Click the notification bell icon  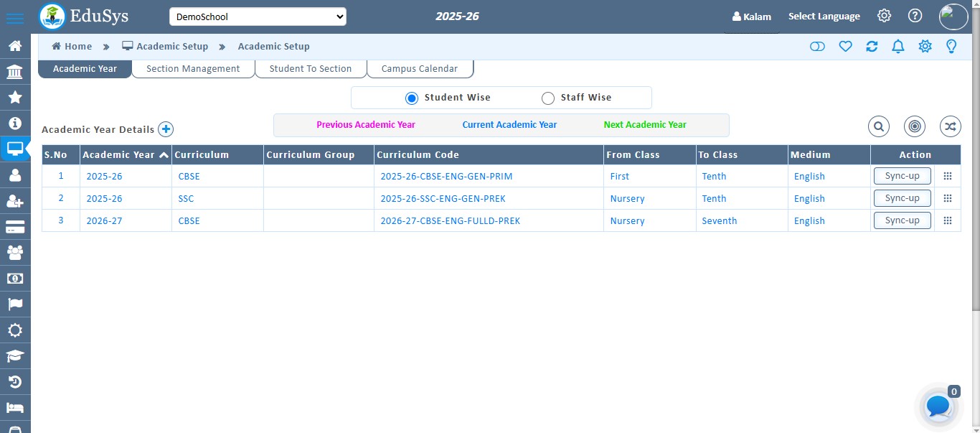tap(897, 47)
